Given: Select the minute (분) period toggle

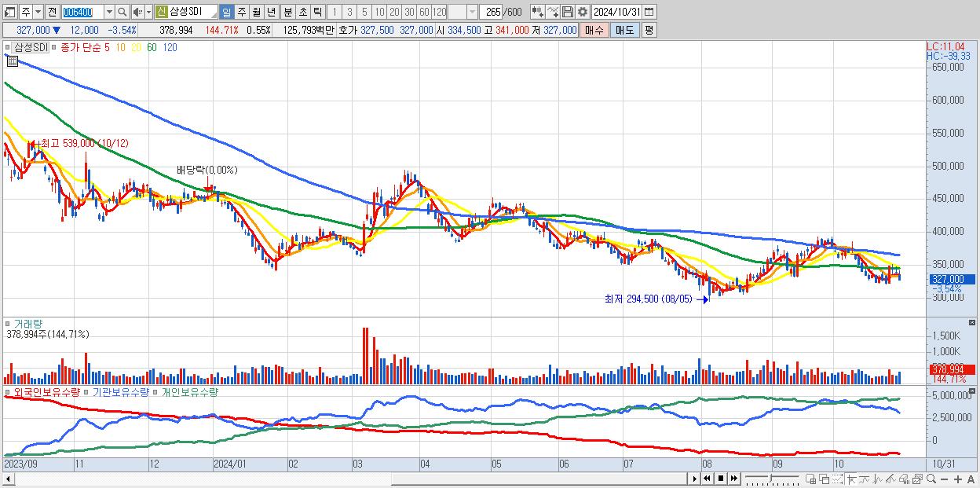Looking at the screenshot, I should [x=287, y=12].
